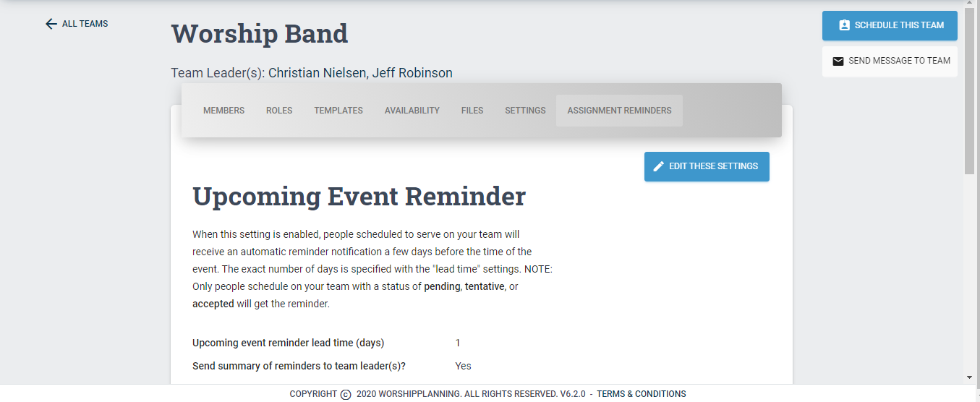Click the pencil icon in Edit These Settings
Screen dimensions: 980x402
(x=658, y=166)
